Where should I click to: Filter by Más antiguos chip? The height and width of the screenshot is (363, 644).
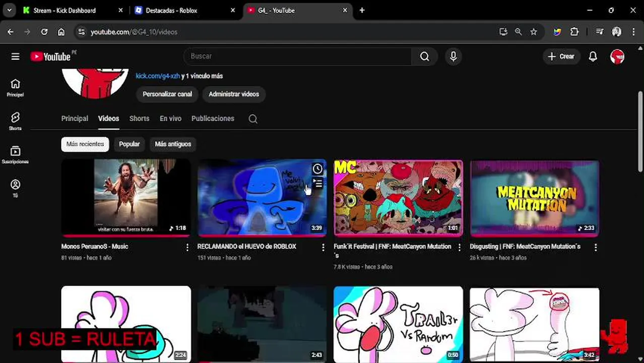pyautogui.click(x=173, y=144)
